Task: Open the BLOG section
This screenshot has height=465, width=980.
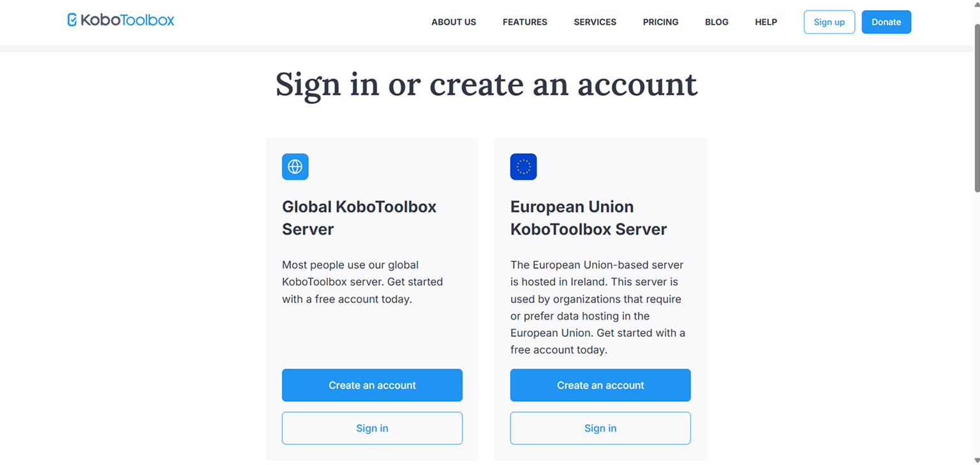Action: 716,22
